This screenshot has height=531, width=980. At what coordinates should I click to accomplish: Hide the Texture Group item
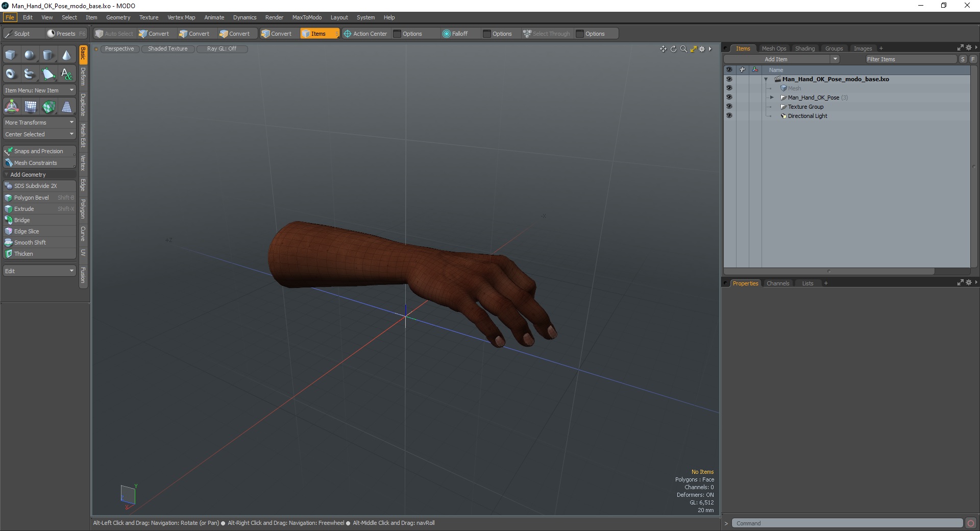(x=729, y=107)
